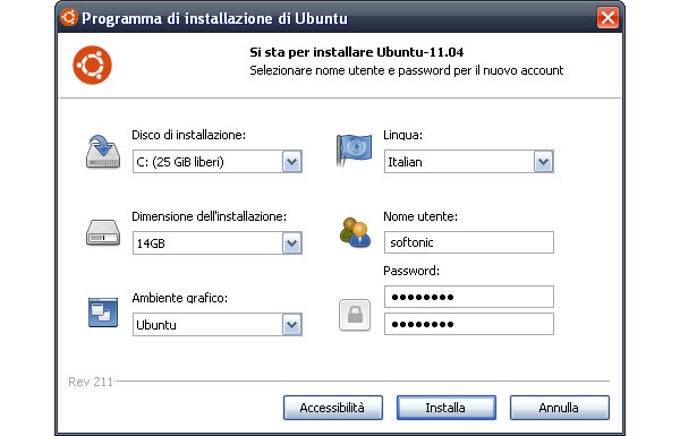Click the Italian language combo box
This screenshot has height=436, width=680.
pos(469,162)
